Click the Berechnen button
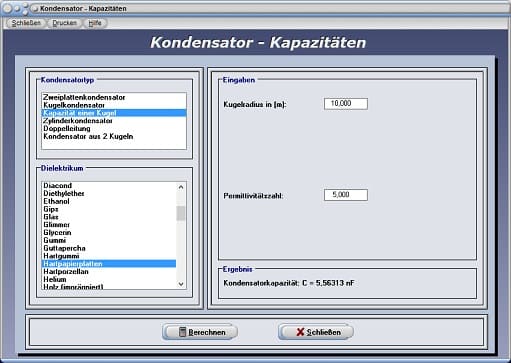 click(200, 332)
